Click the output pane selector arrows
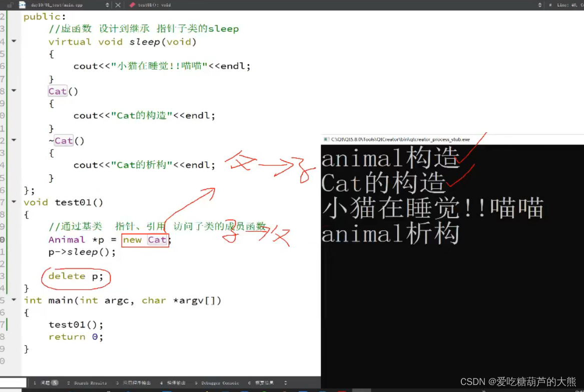Image resolution: width=584 pixels, height=392 pixels. [285, 382]
